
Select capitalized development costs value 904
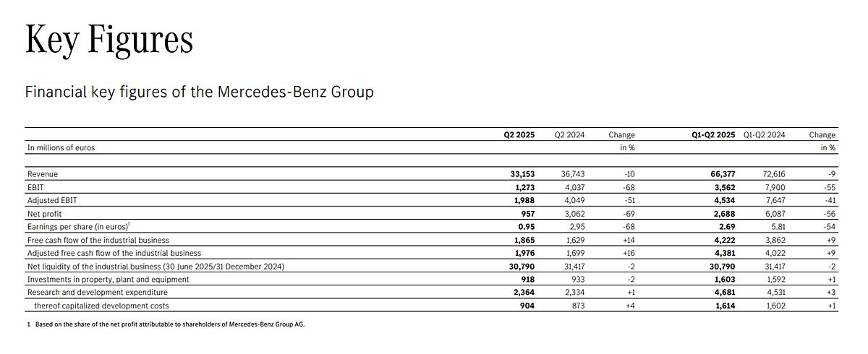(x=527, y=306)
